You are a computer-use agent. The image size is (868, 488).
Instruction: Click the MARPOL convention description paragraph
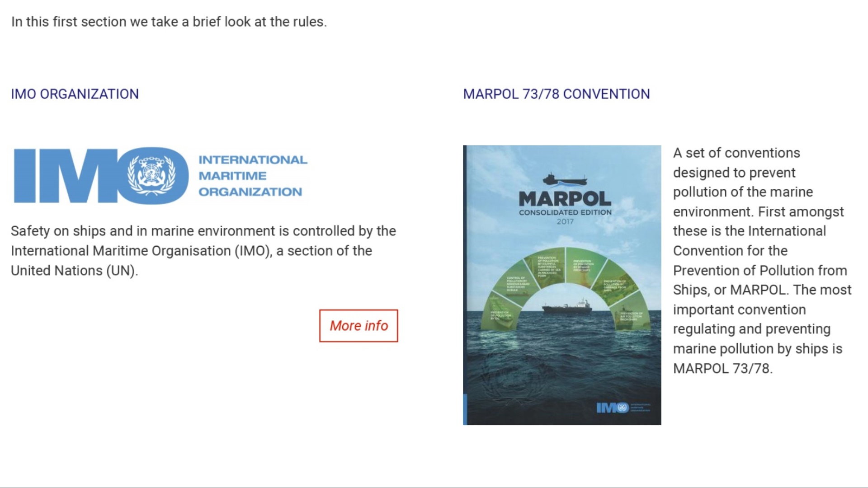[x=762, y=261]
